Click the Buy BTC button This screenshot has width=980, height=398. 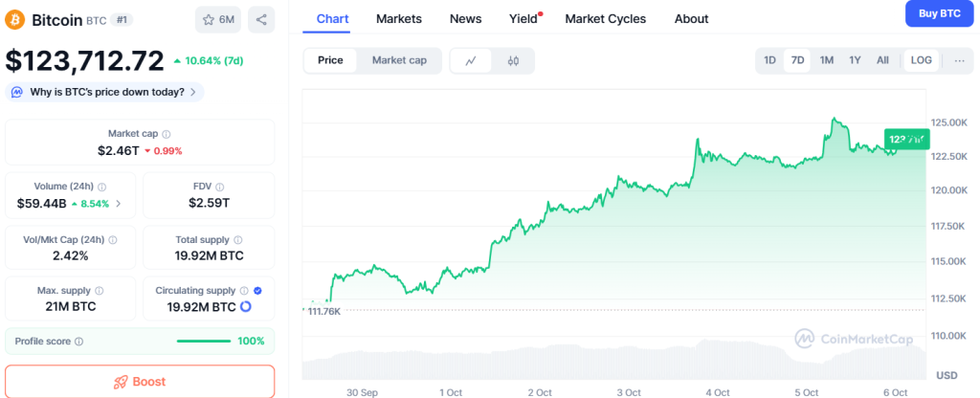click(939, 13)
